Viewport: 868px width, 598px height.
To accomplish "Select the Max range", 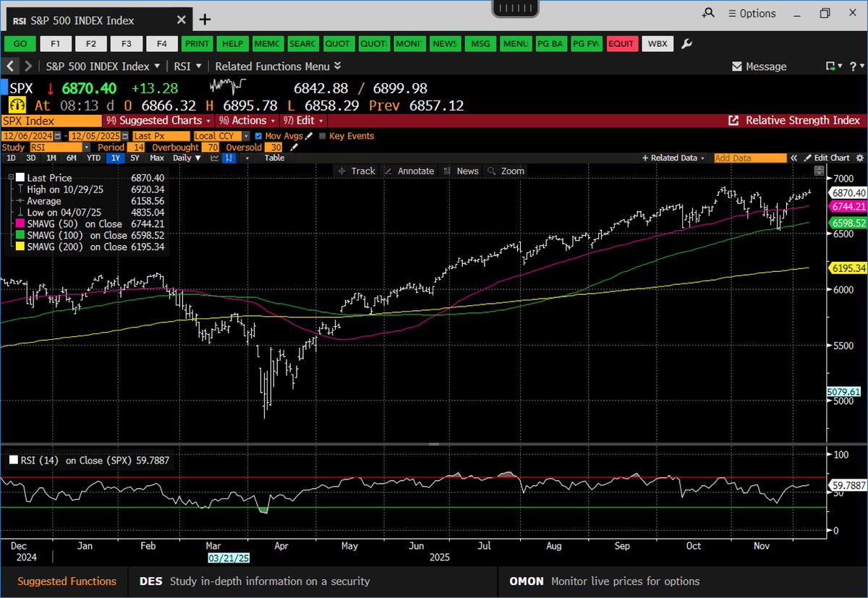I will point(157,158).
